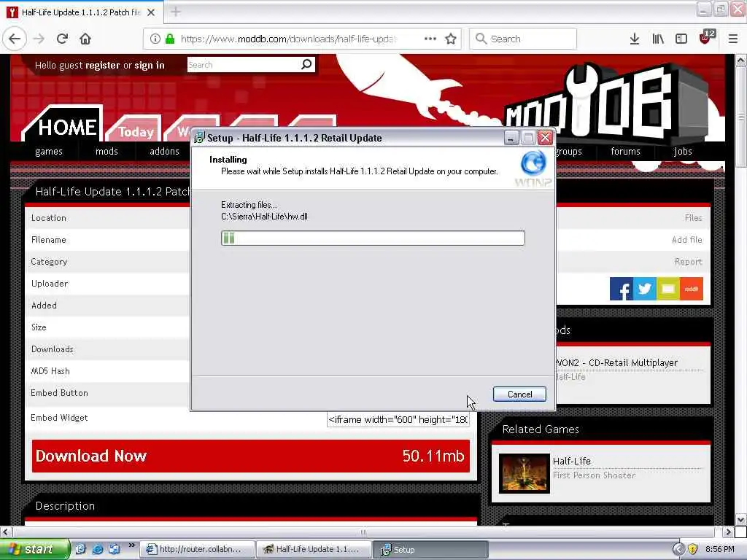Image resolution: width=747 pixels, height=560 pixels.
Task: Focus the Firefox Search box
Action: [523, 39]
